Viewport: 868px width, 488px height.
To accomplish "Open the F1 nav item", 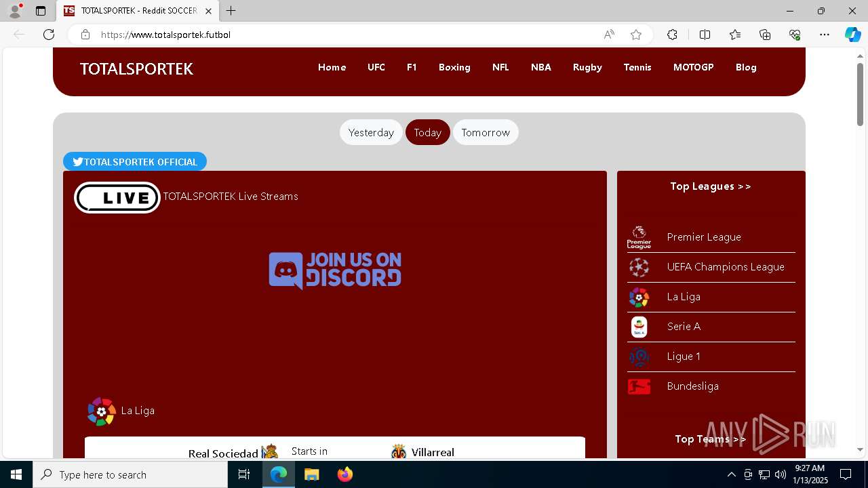I will pos(412,67).
